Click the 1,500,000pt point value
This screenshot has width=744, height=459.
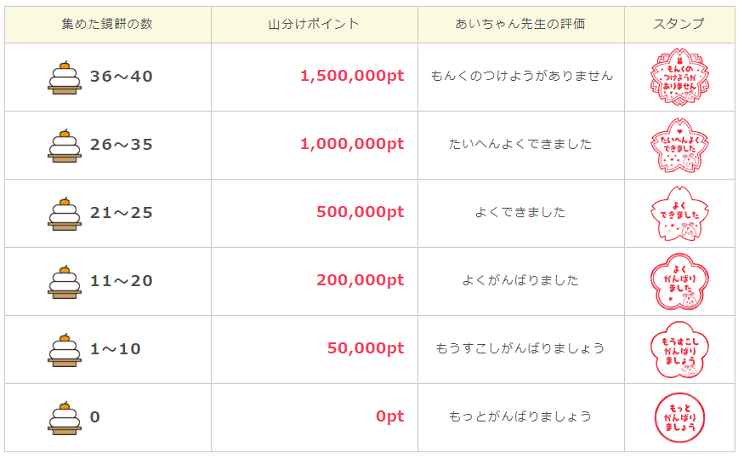coord(352,76)
